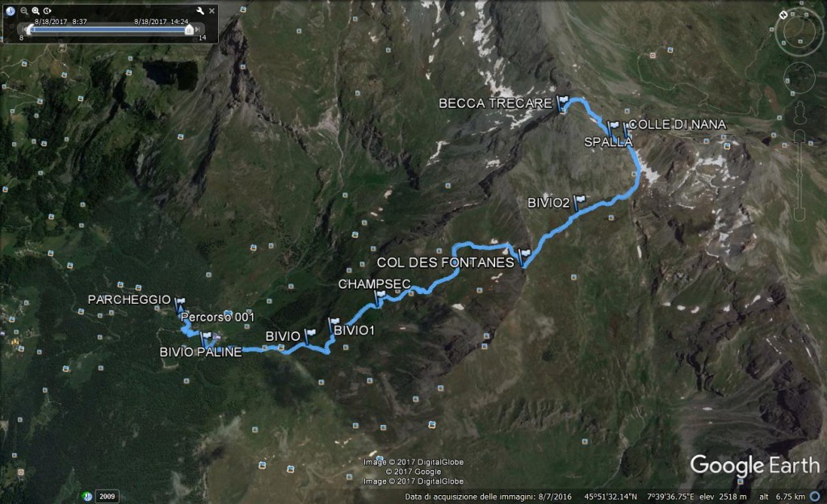Click the historical imagery clock near 2009

pyautogui.click(x=87, y=496)
